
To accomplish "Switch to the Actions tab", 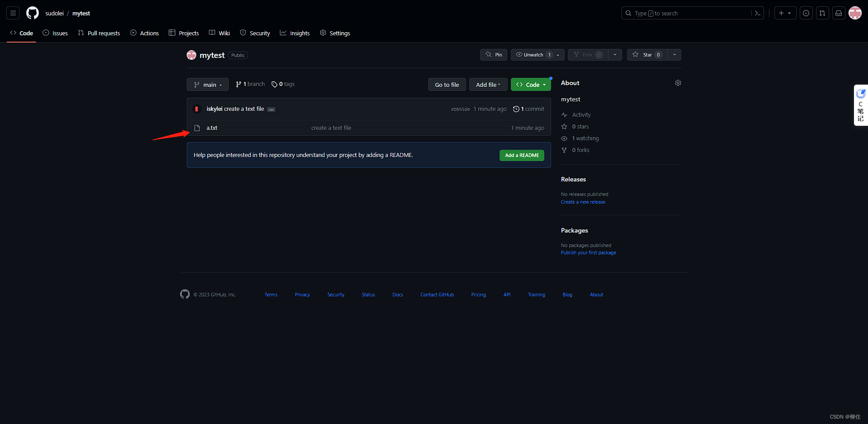I will (x=145, y=33).
